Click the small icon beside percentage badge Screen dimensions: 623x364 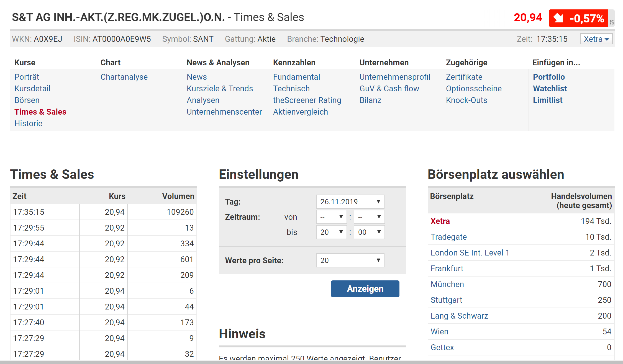(x=612, y=22)
